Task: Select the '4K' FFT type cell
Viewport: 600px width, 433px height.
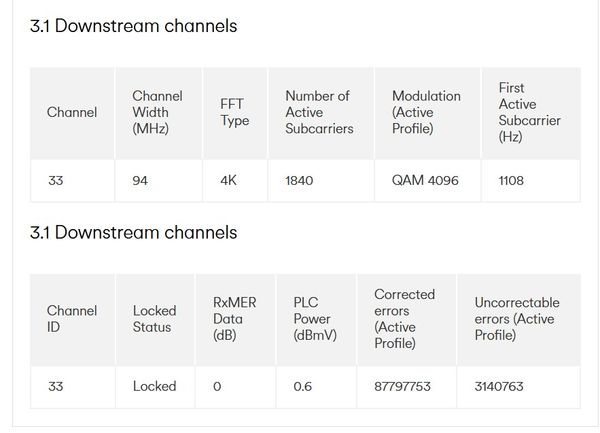Action: (x=228, y=181)
